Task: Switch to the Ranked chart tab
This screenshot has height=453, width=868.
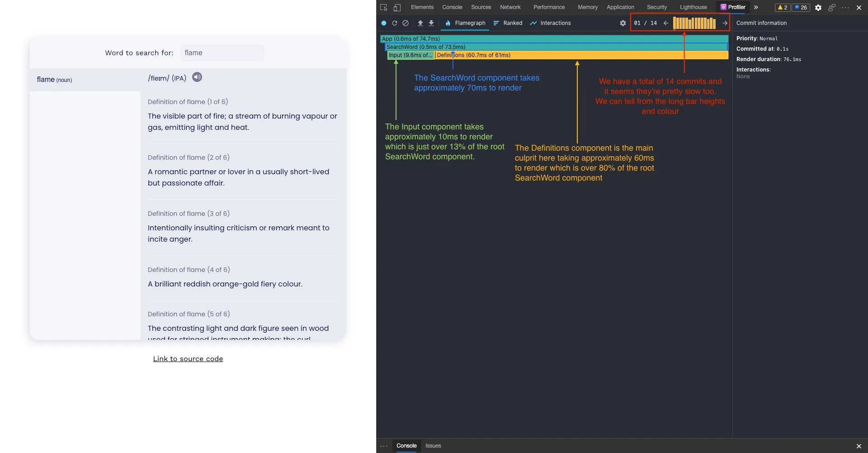Action: click(x=508, y=23)
